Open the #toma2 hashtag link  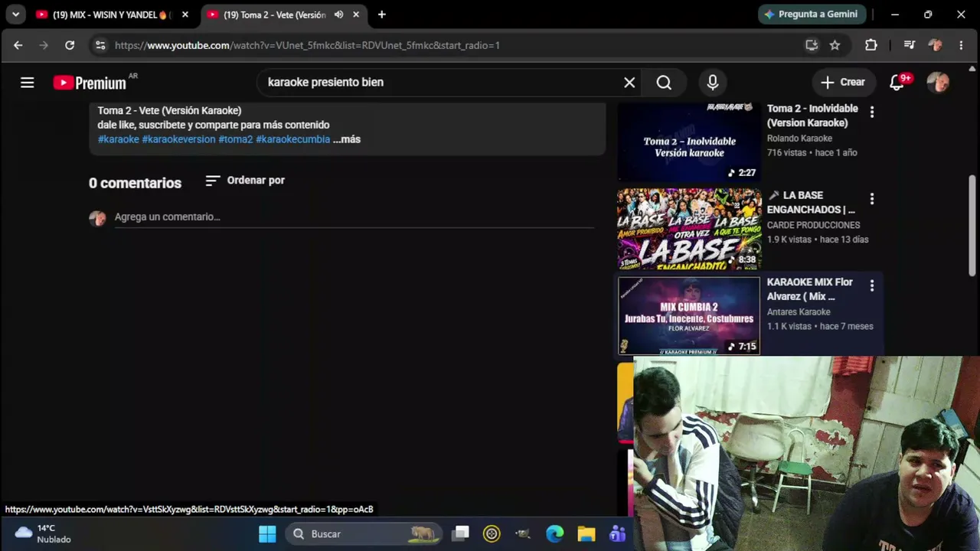click(x=236, y=139)
